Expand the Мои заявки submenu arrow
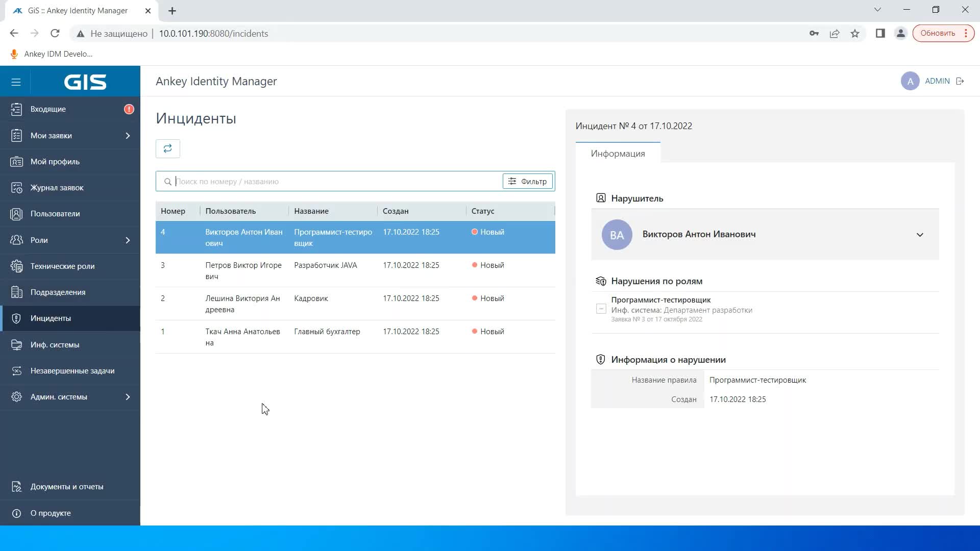Image resolution: width=980 pixels, height=551 pixels. tap(128, 136)
